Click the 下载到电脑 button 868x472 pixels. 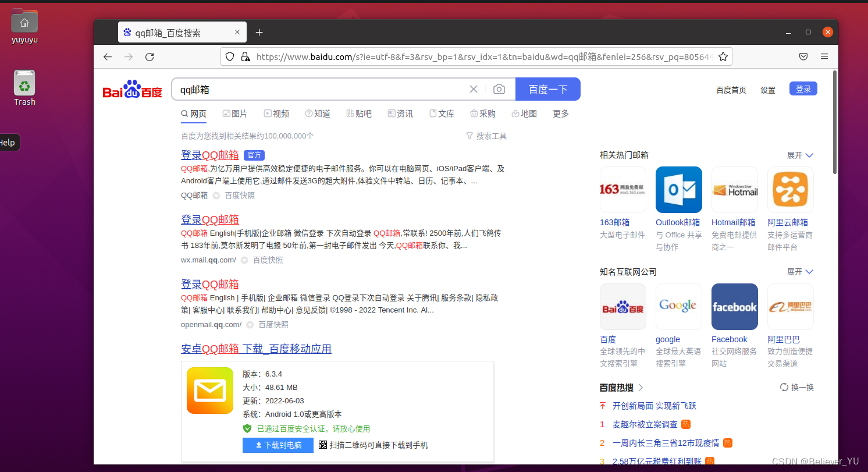pyautogui.click(x=278, y=445)
